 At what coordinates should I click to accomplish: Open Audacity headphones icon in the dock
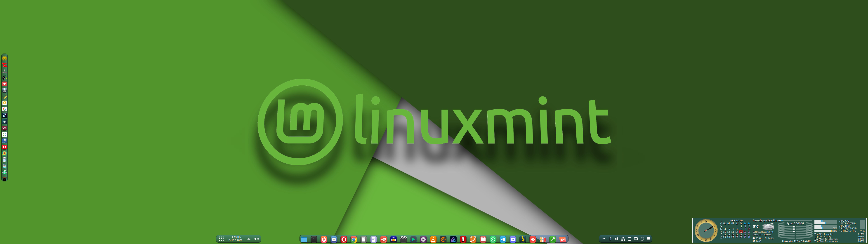[x=394, y=239]
